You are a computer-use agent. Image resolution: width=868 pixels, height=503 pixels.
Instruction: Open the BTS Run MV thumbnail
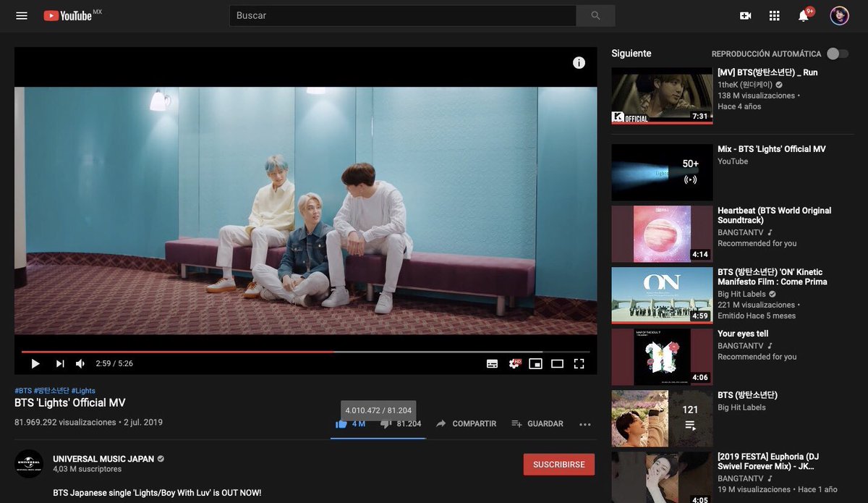click(662, 96)
